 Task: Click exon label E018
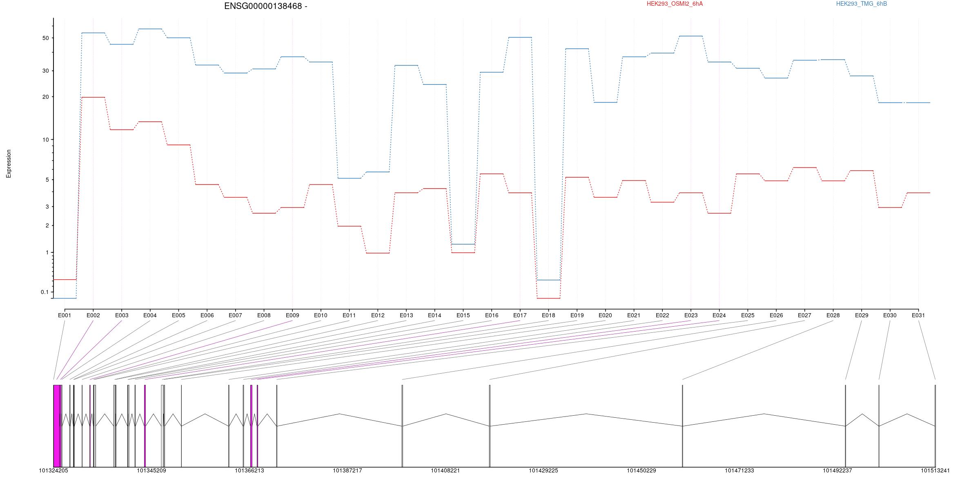point(548,315)
